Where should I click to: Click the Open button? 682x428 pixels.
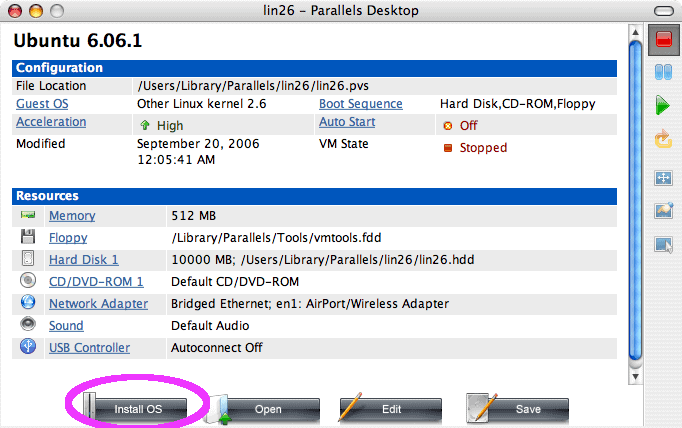[267, 409]
